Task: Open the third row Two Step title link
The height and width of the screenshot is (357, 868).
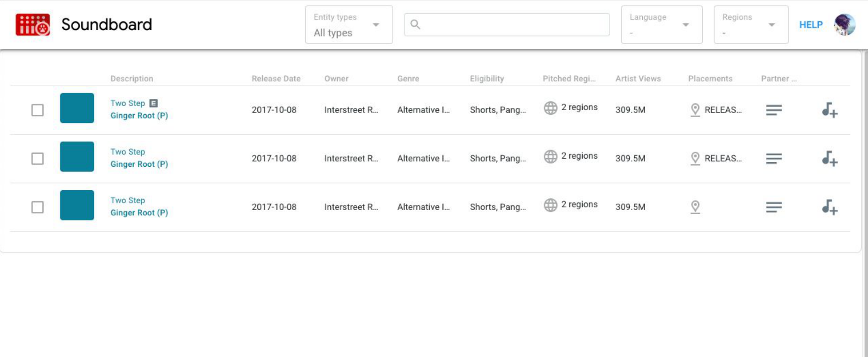Action: 128,200
